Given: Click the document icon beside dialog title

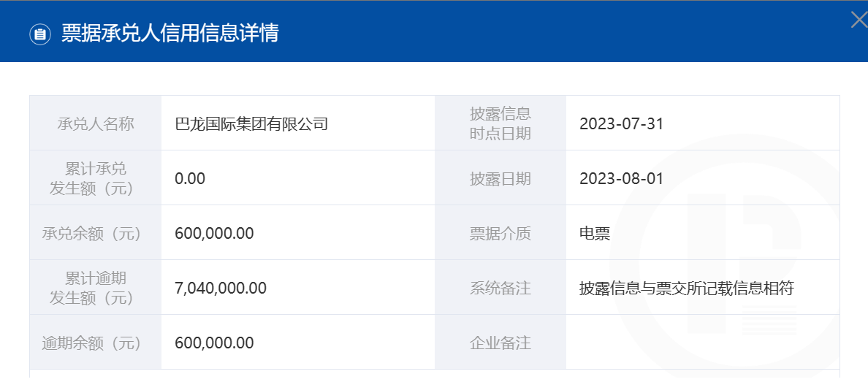Looking at the screenshot, I should click(x=40, y=34).
